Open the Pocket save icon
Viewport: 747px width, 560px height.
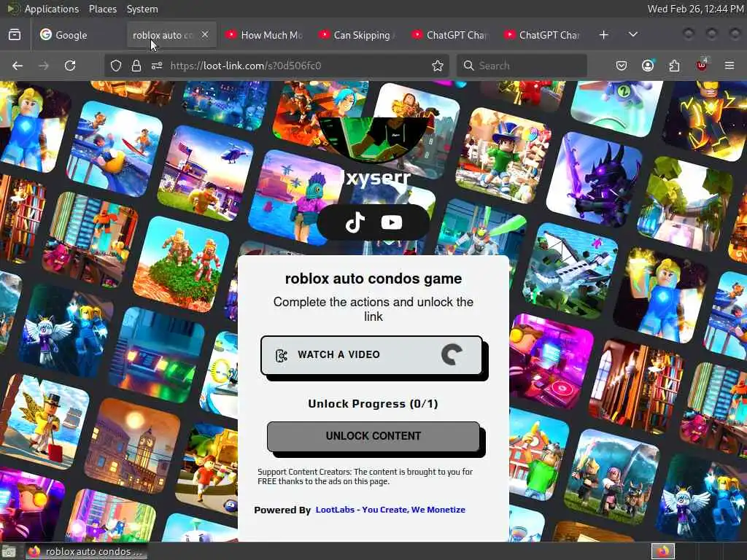[x=622, y=66]
